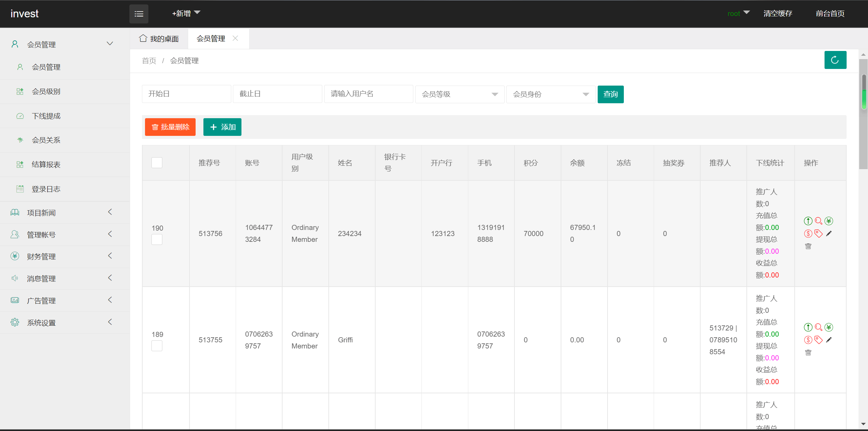Click the trash delete icon for member 190
The height and width of the screenshot is (431, 868).
pos(808,246)
